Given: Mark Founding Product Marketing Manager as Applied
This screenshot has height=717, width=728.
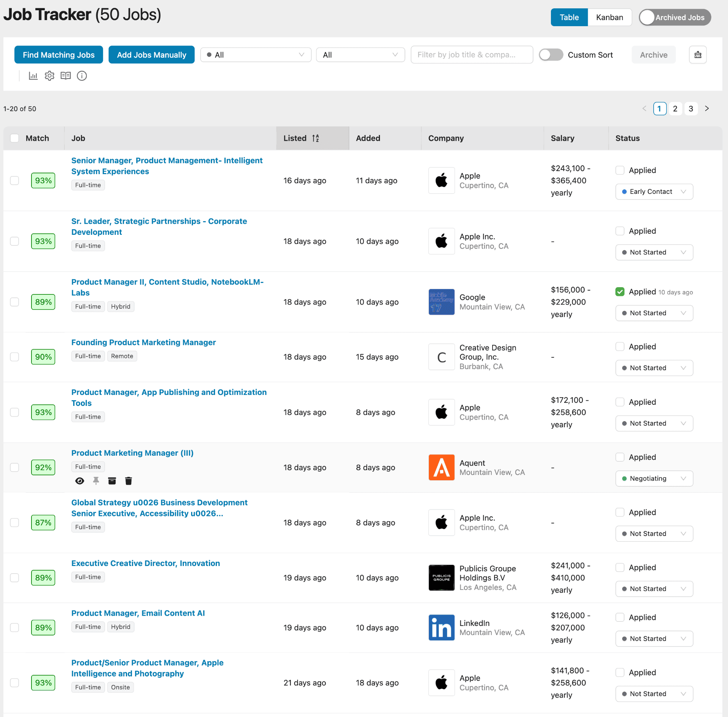Looking at the screenshot, I should 620,347.
